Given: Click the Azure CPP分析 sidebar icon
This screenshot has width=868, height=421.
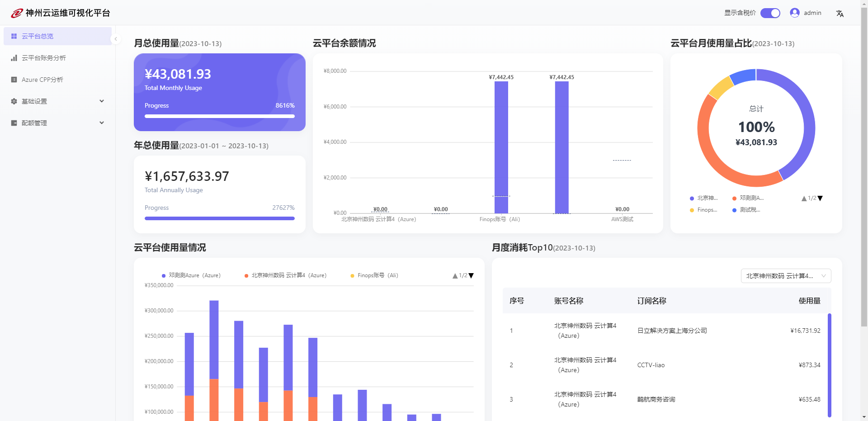Looking at the screenshot, I should (14, 80).
